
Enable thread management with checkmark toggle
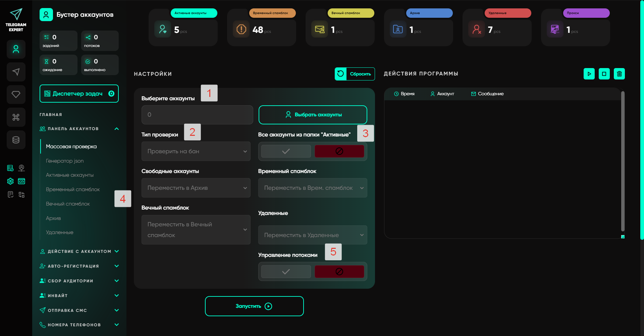tap(286, 272)
